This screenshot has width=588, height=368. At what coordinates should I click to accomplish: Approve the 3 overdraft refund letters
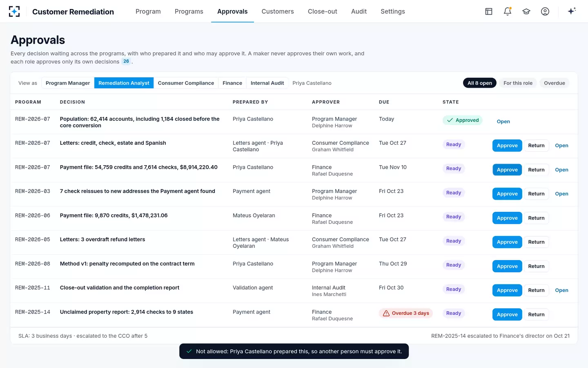coord(507,242)
